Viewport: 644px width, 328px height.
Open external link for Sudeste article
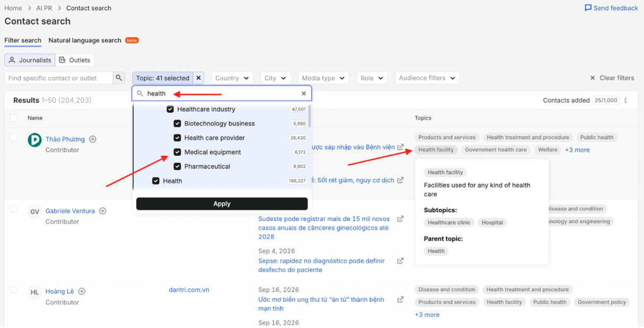400,218
